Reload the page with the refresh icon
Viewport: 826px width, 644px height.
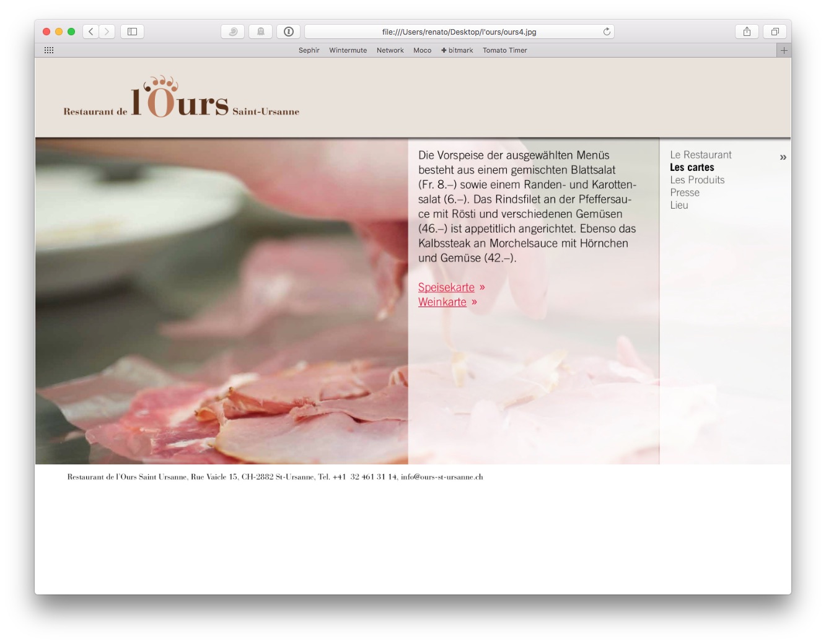coord(607,32)
